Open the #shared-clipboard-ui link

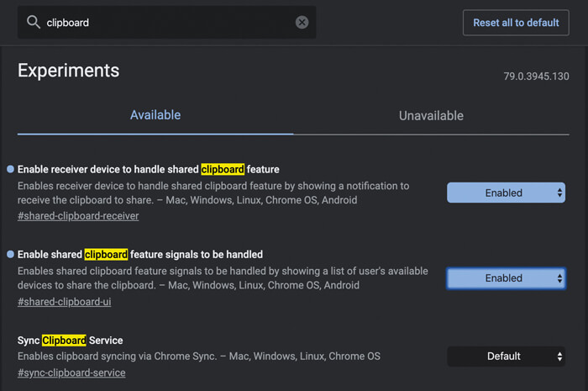[x=64, y=302]
